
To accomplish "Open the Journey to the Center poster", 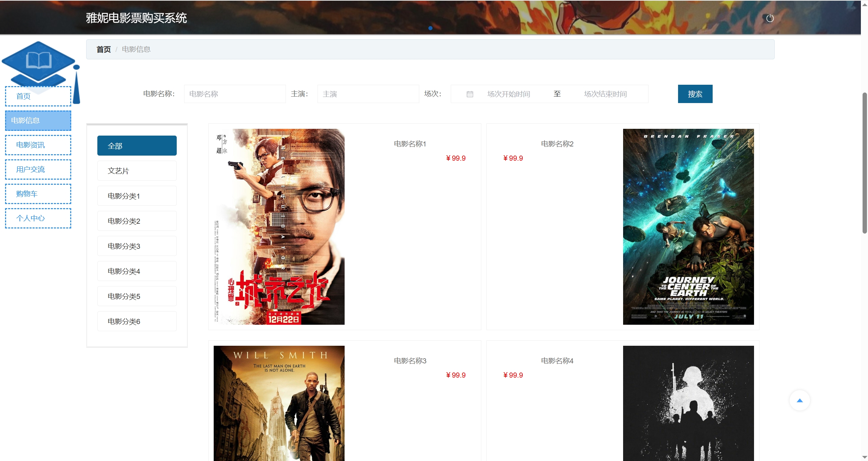I will coord(688,227).
